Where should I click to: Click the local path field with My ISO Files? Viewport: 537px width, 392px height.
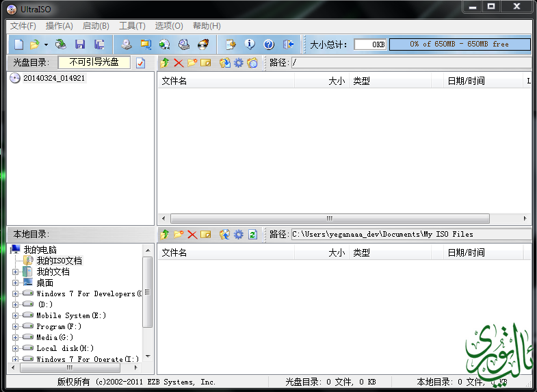point(411,234)
